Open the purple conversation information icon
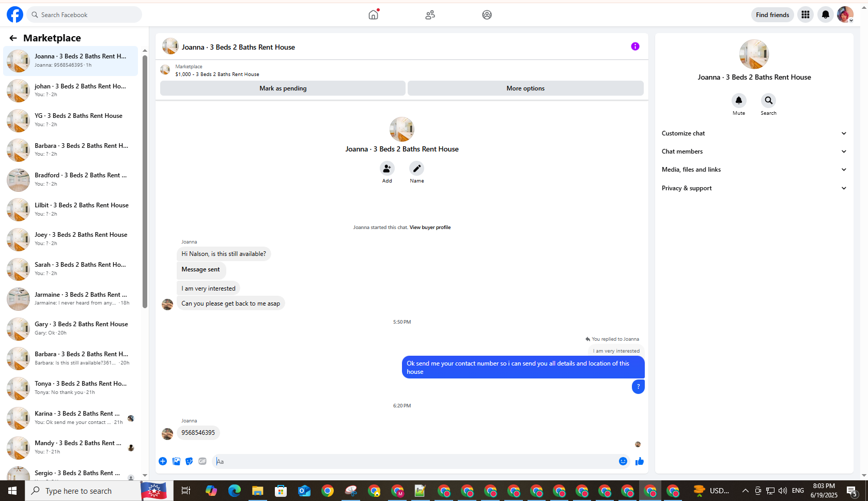The width and height of the screenshot is (868, 501). [635, 47]
